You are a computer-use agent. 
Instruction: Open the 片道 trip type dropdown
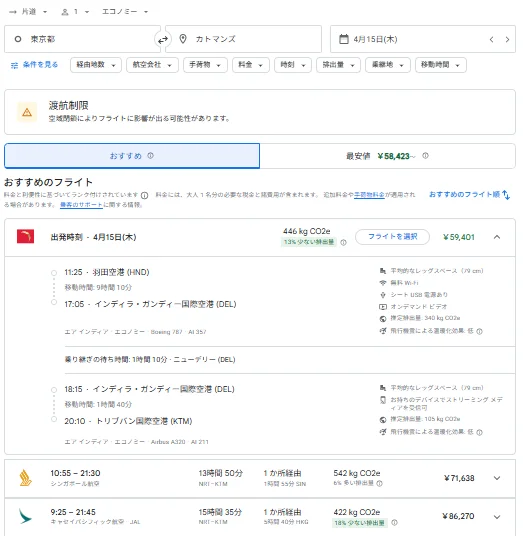28,12
